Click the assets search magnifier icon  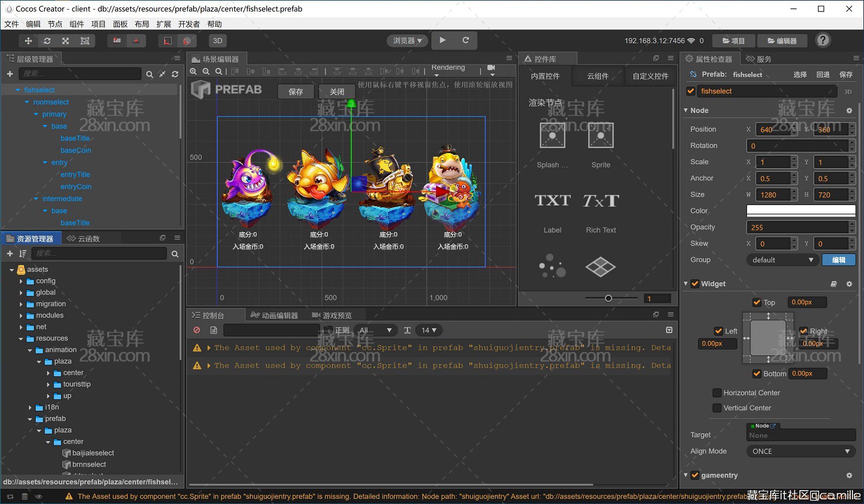coord(175,253)
